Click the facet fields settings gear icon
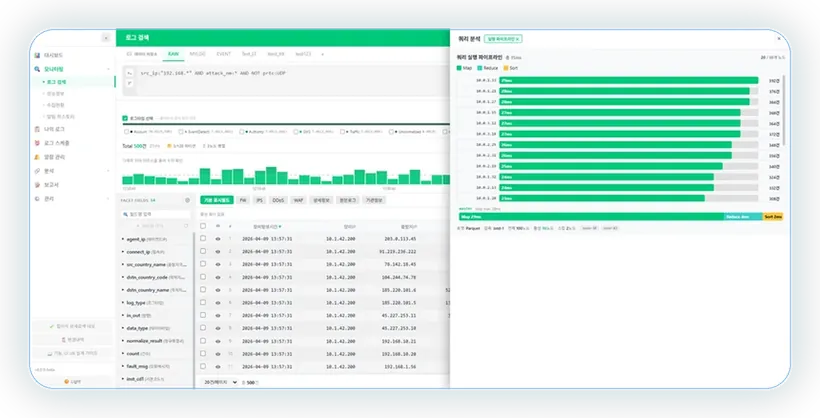The width and height of the screenshot is (820, 418). pos(187,200)
